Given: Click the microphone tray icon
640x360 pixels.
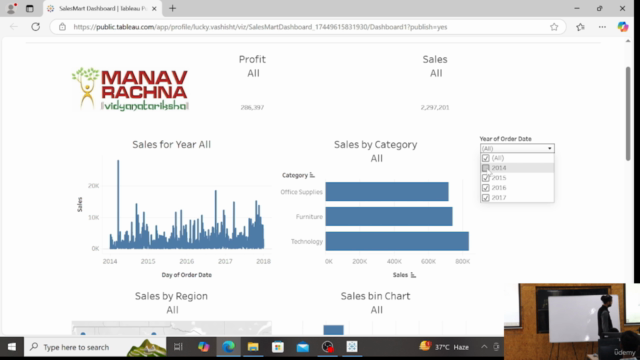Looking at the screenshot, I should click(496, 347).
